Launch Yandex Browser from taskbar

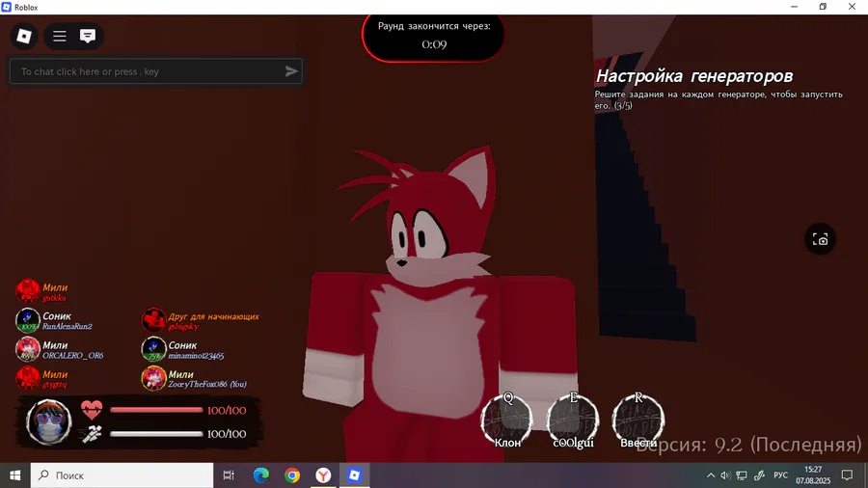(x=323, y=475)
